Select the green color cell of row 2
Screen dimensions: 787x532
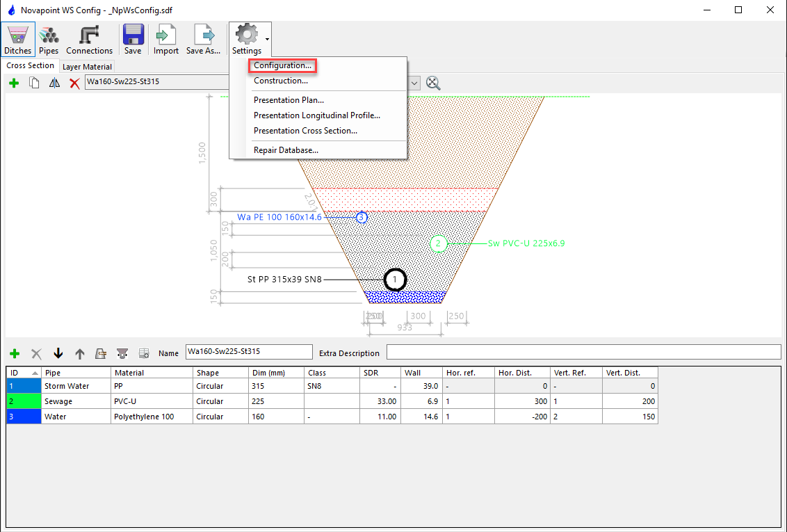click(x=24, y=401)
